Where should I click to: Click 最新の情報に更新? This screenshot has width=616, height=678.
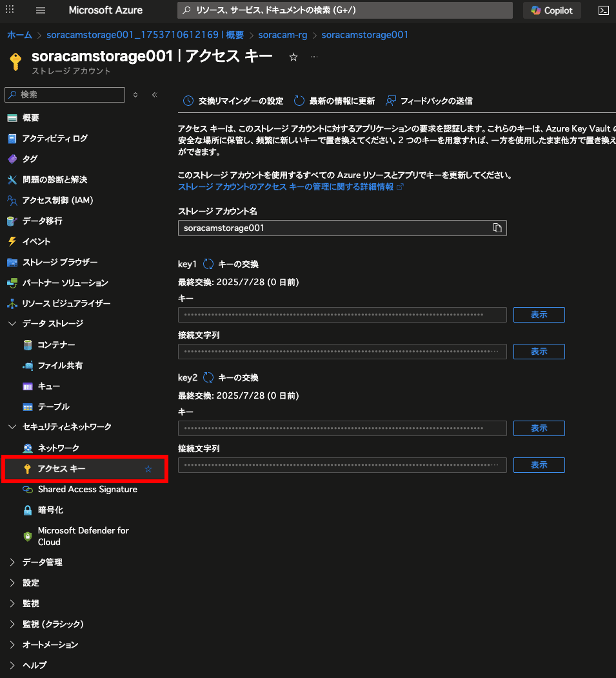(x=334, y=101)
